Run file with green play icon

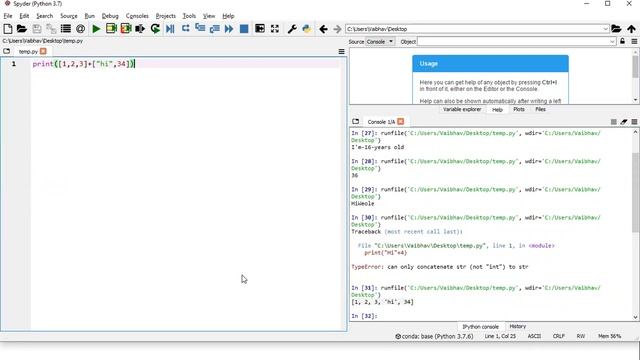click(x=96, y=29)
